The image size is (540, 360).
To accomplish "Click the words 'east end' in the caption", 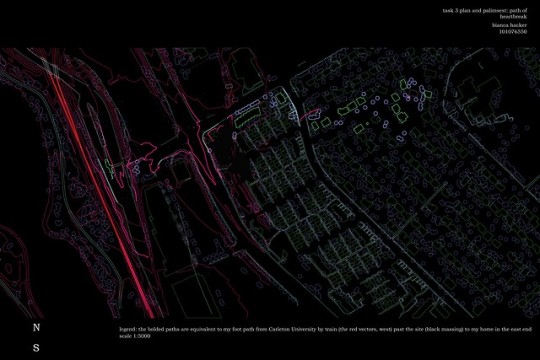I will 521,329.
